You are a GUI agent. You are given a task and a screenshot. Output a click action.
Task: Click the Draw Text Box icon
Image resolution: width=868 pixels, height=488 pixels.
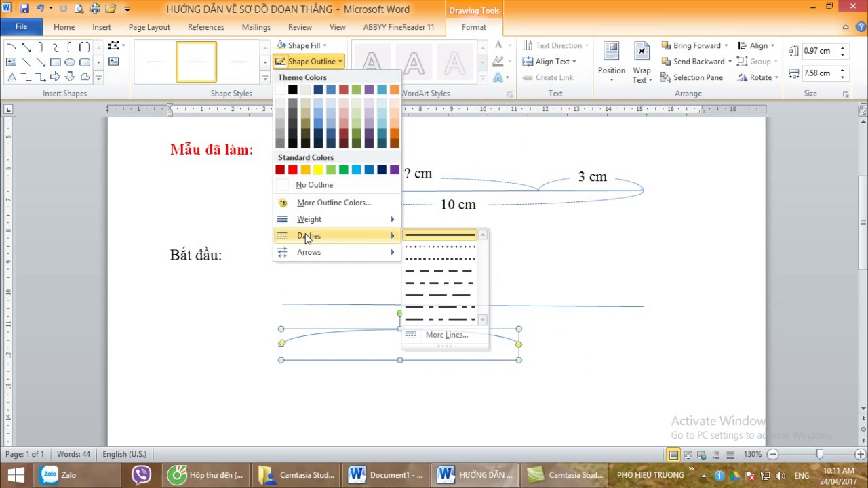[x=113, y=62]
